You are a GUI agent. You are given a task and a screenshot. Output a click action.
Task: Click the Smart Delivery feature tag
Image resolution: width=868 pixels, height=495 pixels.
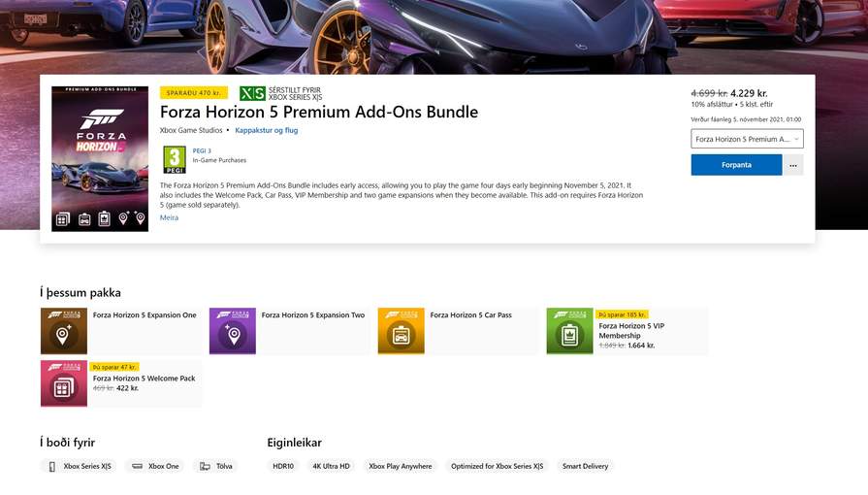pos(585,466)
